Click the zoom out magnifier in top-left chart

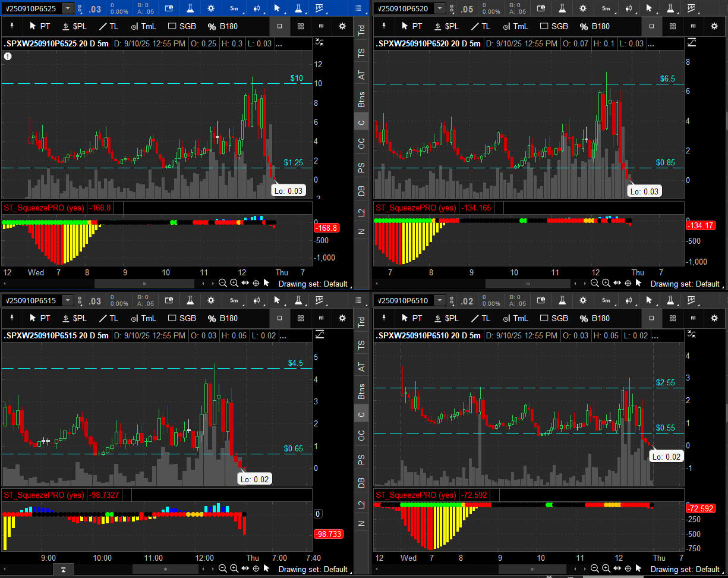223,284
